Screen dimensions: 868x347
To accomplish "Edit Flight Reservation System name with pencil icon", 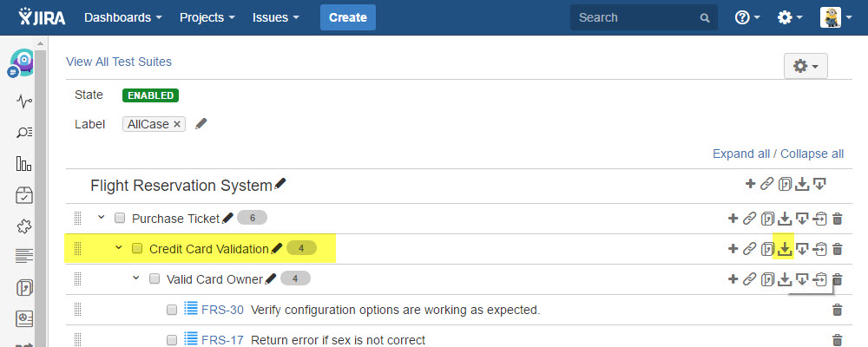I will 280,184.
